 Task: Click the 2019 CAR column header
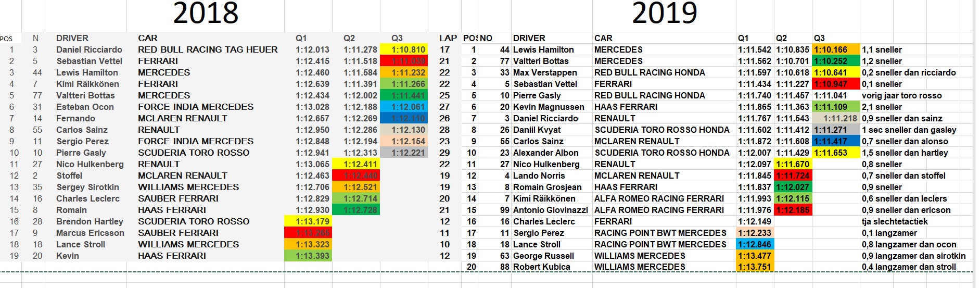click(603, 38)
